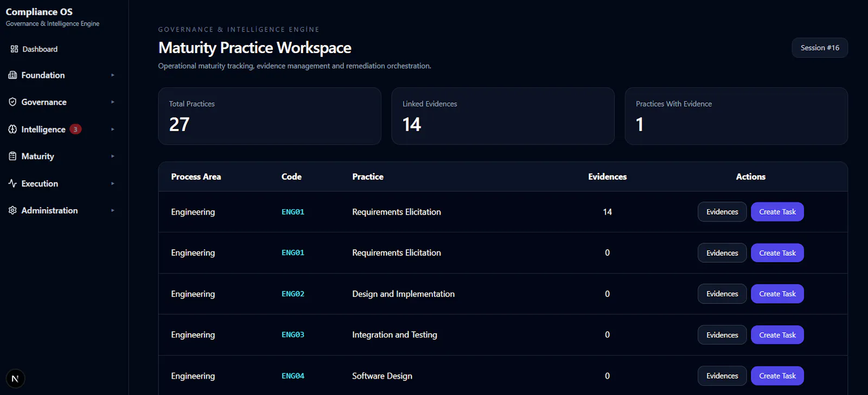Click the Session #16 button
This screenshot has height=395, width=868.
point(820,48)
